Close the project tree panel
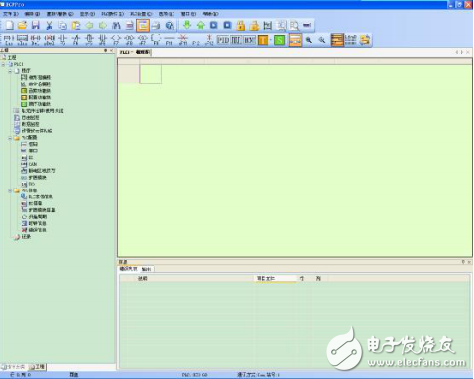 (112, 51)
